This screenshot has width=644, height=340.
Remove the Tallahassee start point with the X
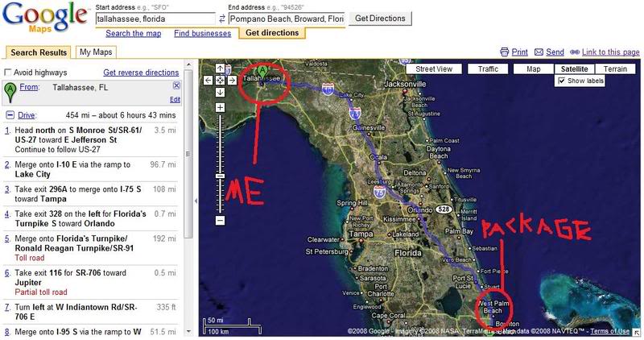pos(176,85)
